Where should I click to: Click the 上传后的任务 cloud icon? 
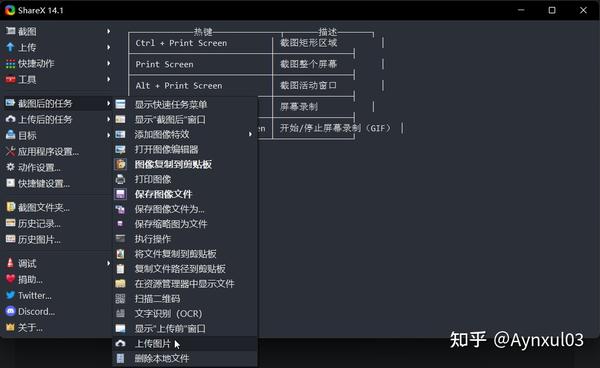[x=10, y=119]
